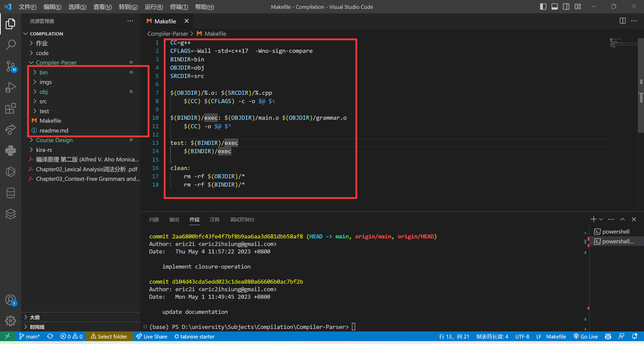Open the database icon in activity bar
The height and width of the screenshot is (344, 644).
tap(10, 193)
